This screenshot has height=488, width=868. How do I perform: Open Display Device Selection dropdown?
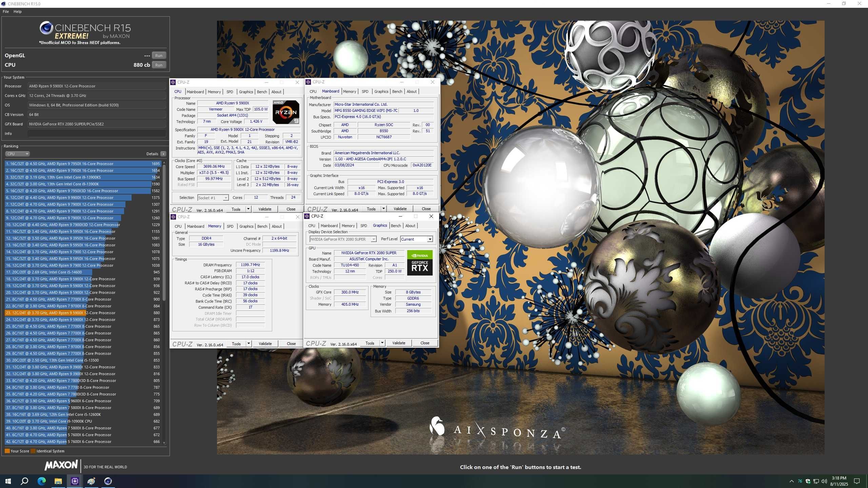point(343,239)
